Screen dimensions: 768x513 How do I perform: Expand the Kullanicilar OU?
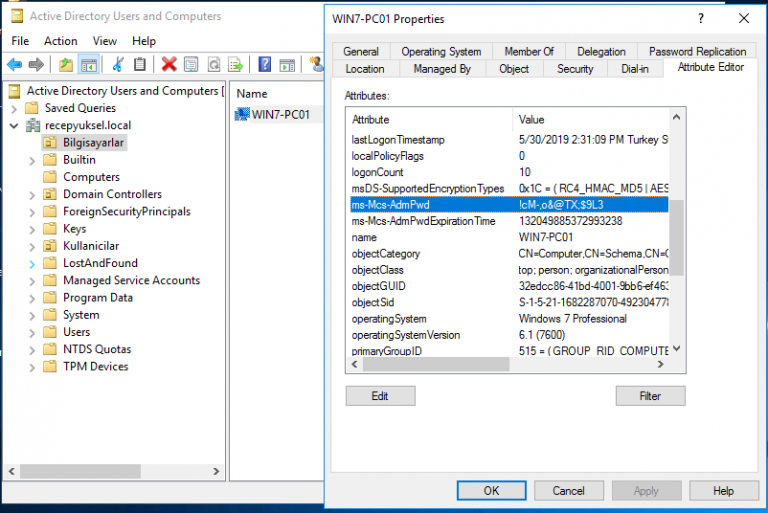pos(32,246)
